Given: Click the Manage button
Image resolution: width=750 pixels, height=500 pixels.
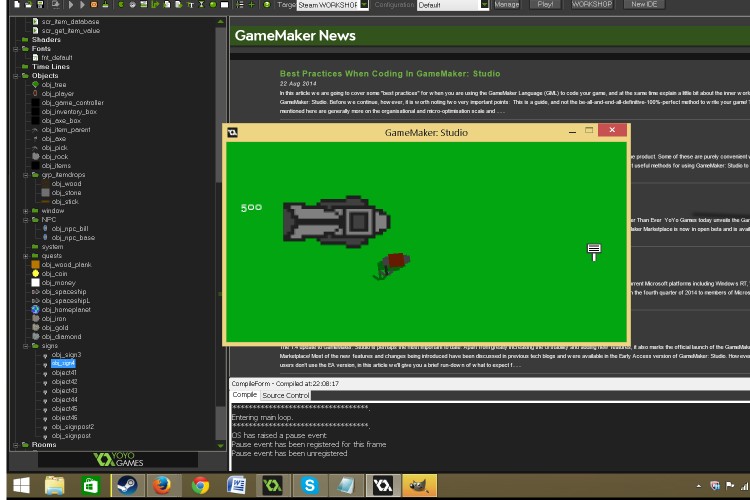Looking at the screenshot, I should (x=507, y=4).
